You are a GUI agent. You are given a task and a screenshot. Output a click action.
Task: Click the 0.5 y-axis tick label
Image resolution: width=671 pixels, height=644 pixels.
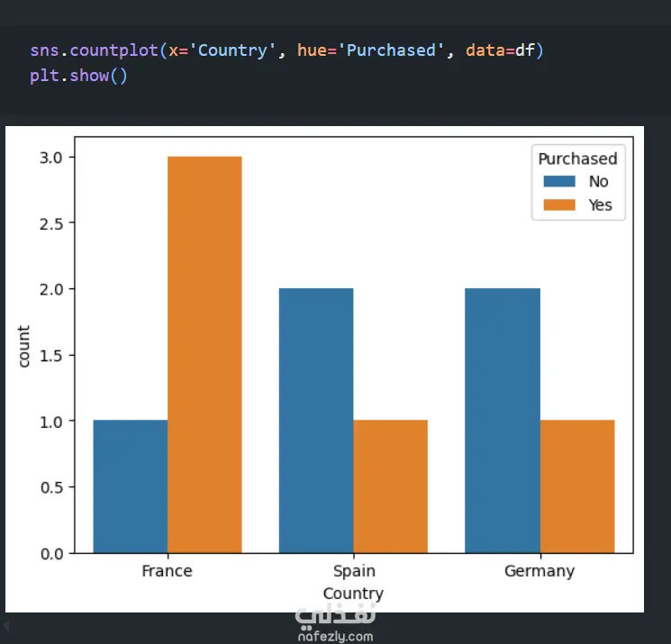coord(51,488)
